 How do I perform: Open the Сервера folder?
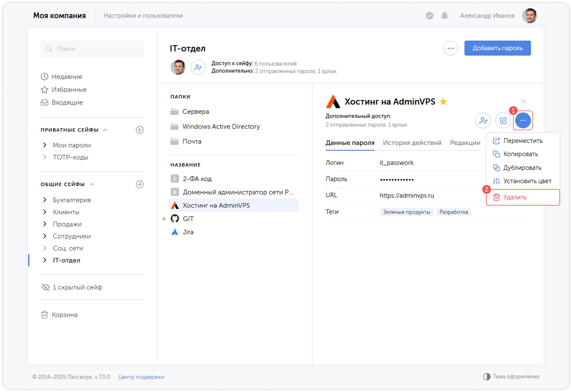pyautogui.click(x=190, y=111)
